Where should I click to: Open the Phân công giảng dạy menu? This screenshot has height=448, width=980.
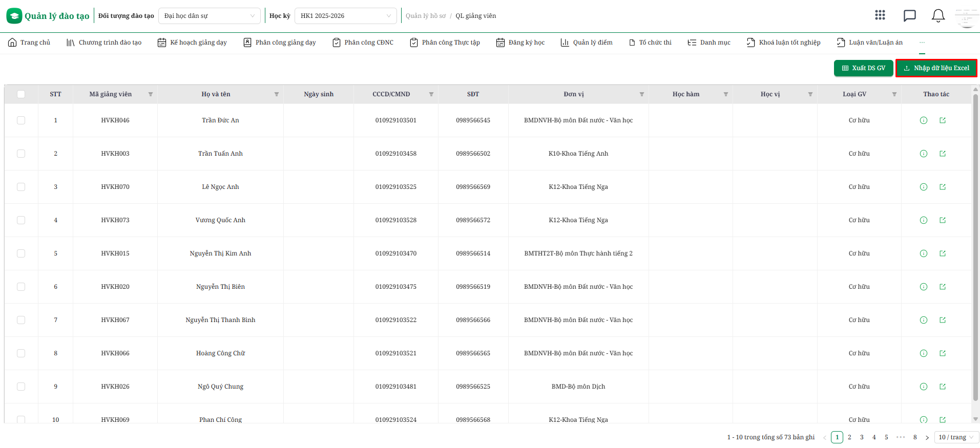pyautogui.click(x=279, y=42)
